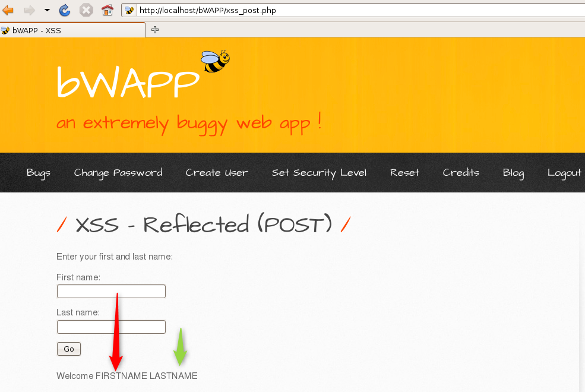Click the browser forward arrow
This screenshot has width=585, height=392.
(29, 10)
